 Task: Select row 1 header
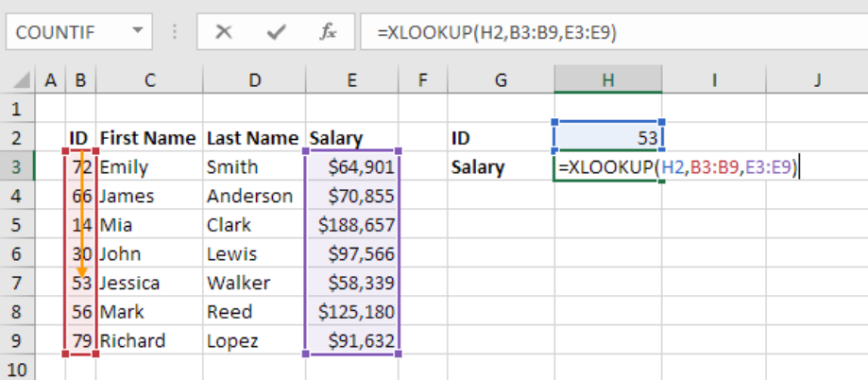pos(17,109)
